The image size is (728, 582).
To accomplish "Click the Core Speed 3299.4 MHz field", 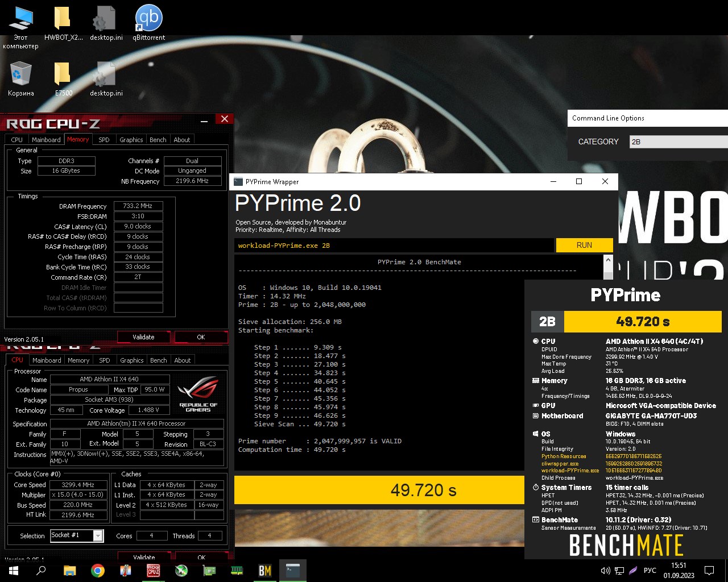I will [x=78, y=485].
